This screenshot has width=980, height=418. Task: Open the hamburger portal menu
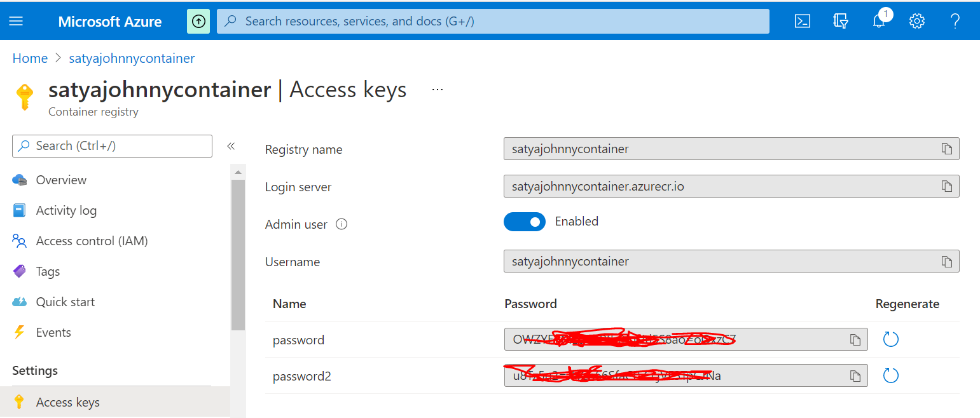[16, 21]
